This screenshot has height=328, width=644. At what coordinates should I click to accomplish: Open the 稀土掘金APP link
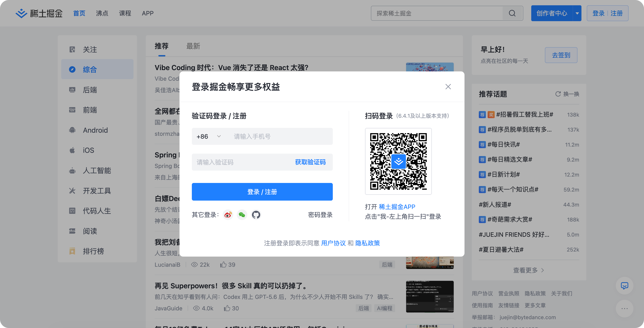point(397,207)
